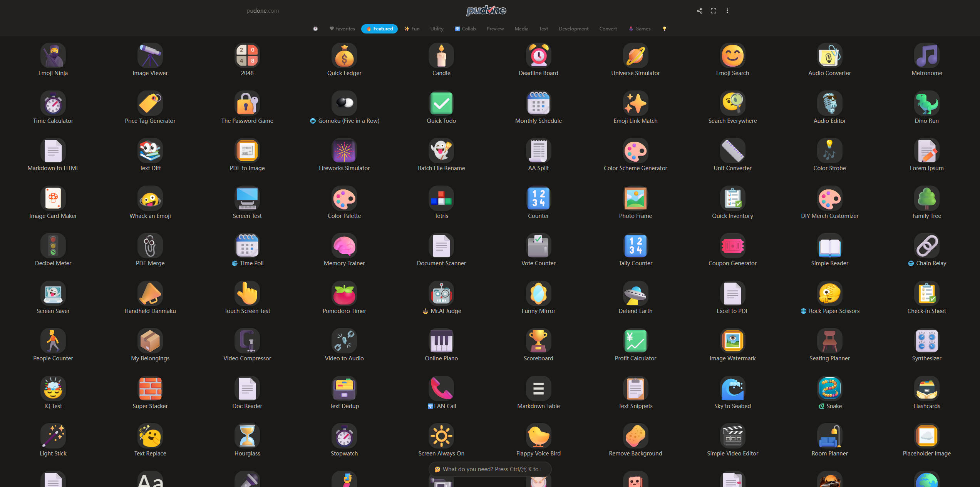Image resolution: width=980 pixels, height=487 pixels.
Task: Open the 'Chain Relay' label
Action: pyautogui.click(x=927, y=263)
